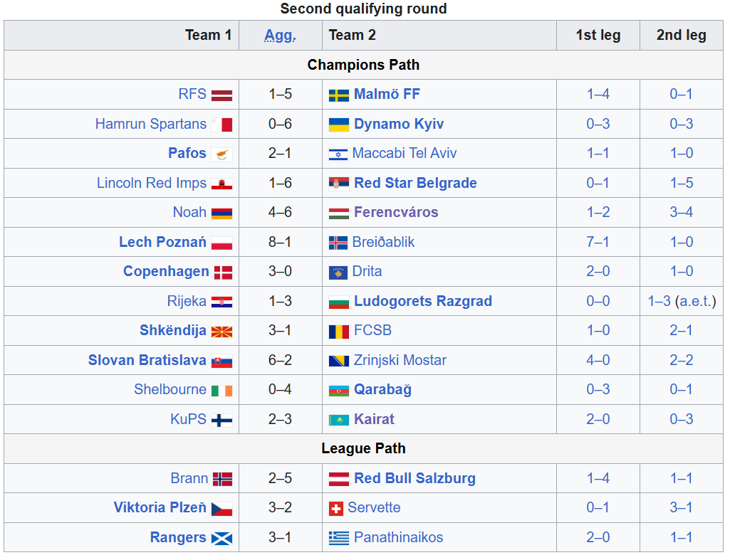The width and height of the screenshot is (730, 560).
Task: Open the Lech Poznań team page
Action: (x=162, y=242)
